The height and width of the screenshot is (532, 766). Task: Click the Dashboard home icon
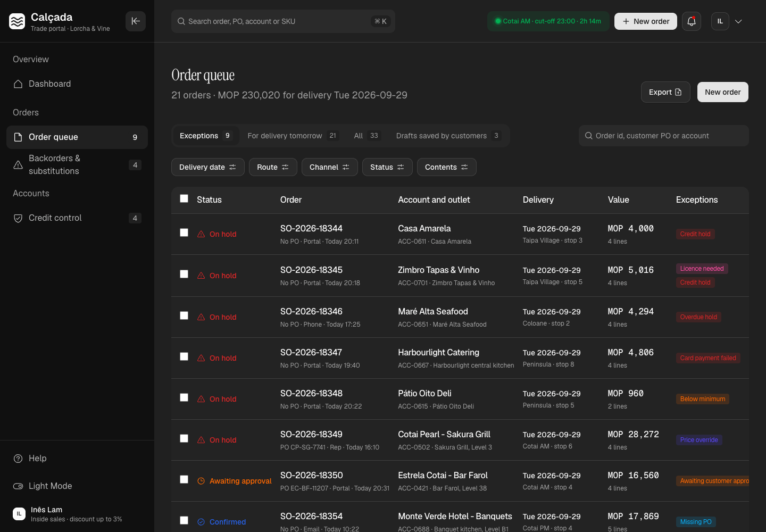(x=18, y=84)
